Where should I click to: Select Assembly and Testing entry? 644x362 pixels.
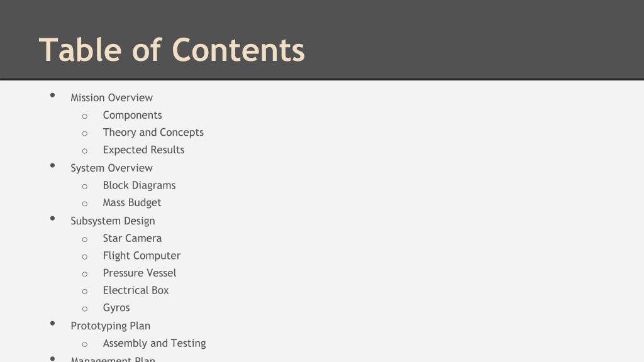tap(155, 344)
